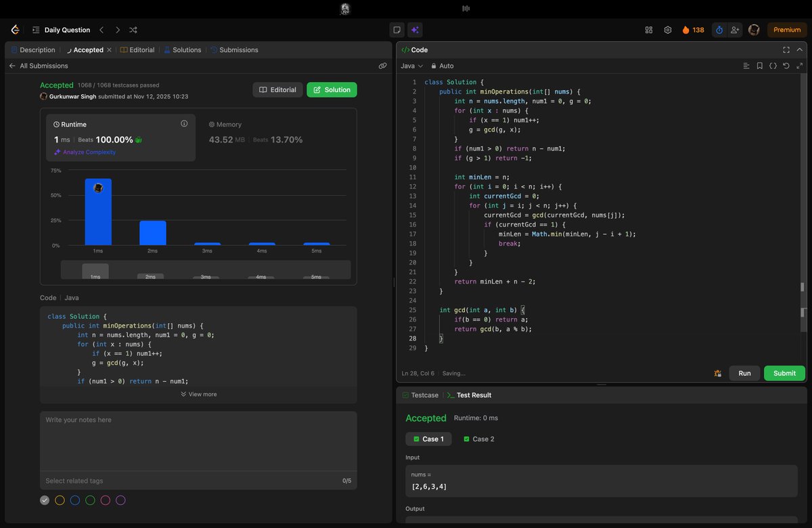Click the invite collaborator person-plus icon
The image size is (812, 528).
click(x=735, y=30)
